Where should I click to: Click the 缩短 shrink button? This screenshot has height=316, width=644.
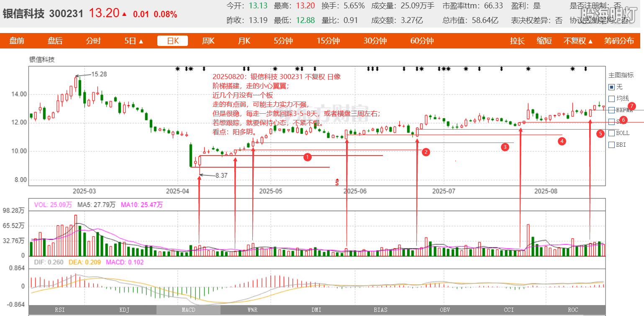[x=544, y=41]
